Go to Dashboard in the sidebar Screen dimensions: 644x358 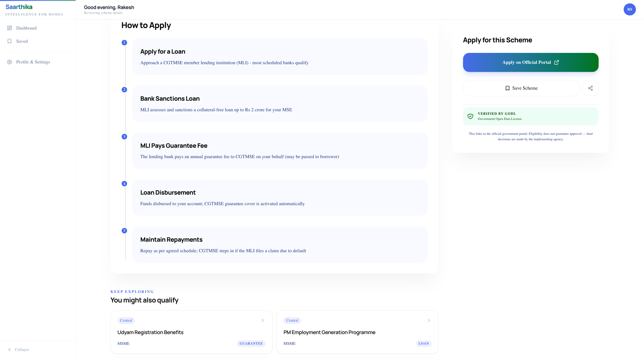click(26, 28)
